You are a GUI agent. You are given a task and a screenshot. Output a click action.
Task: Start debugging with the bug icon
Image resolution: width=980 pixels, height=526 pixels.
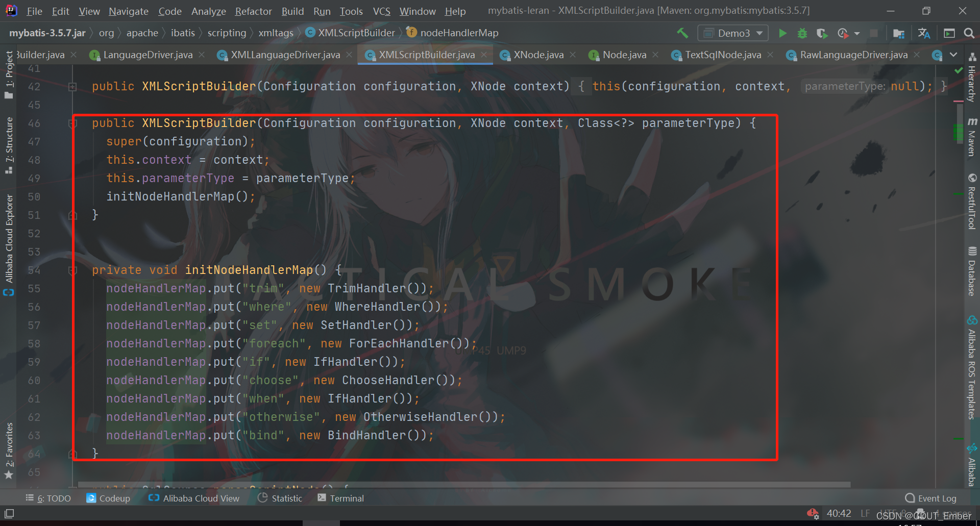click(802, 33)
